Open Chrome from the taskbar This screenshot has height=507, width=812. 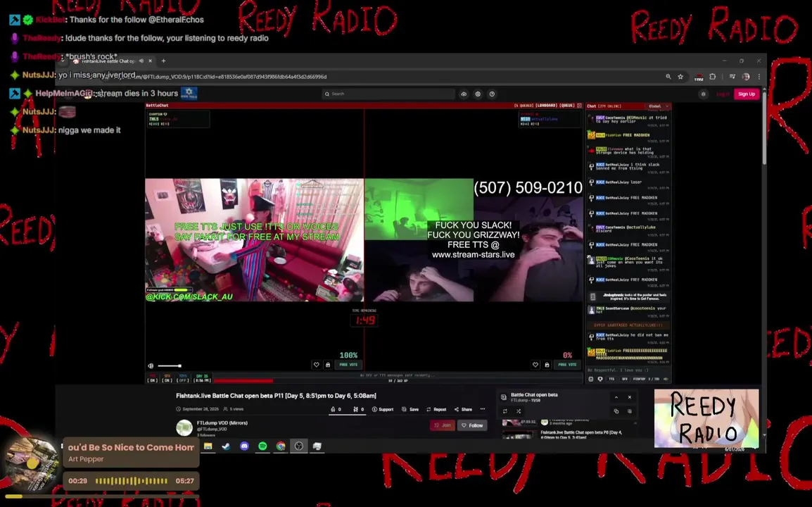[281, 446]
